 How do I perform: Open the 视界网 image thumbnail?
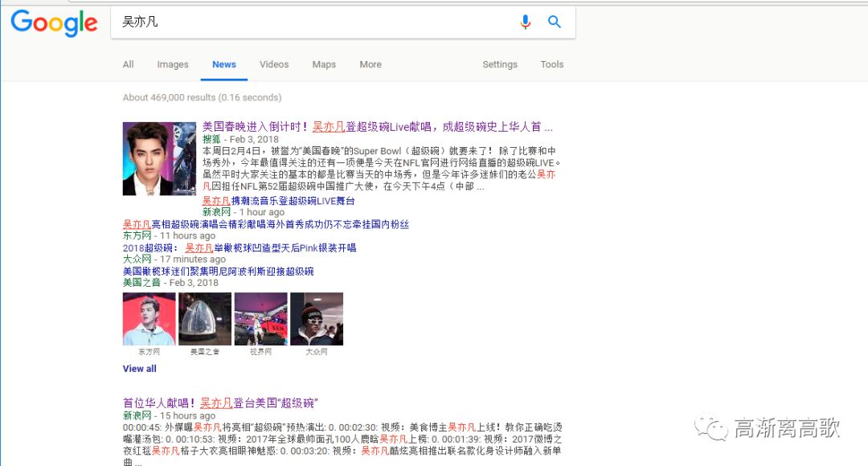(x=260, y=319)
